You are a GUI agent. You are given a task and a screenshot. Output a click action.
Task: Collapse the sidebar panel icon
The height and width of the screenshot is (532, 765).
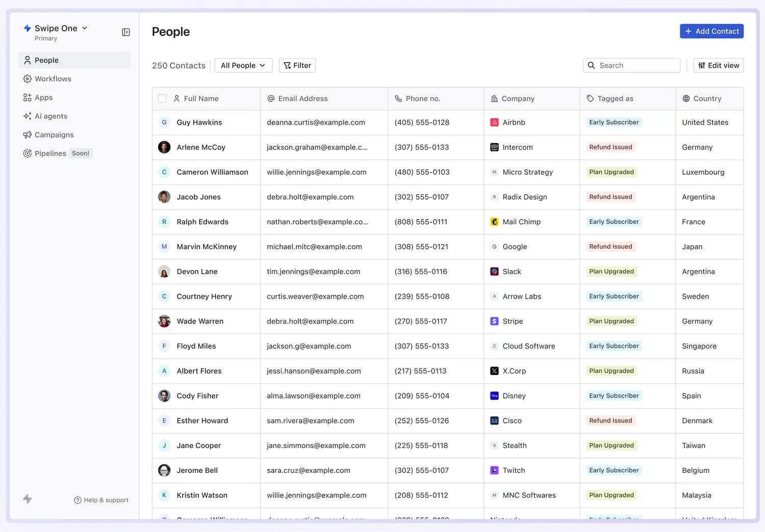click(126, 33)
